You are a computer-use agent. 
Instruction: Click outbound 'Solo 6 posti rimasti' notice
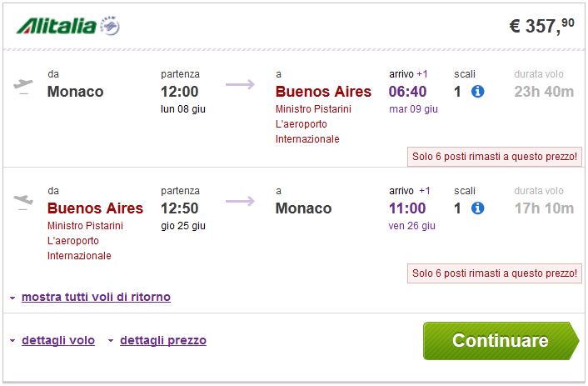pos(494,156)
